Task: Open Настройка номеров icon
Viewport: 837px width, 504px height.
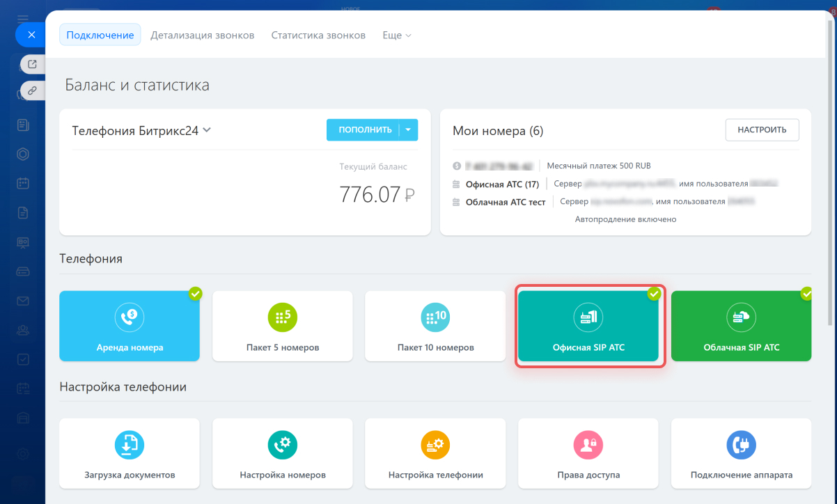Action: 282,445
